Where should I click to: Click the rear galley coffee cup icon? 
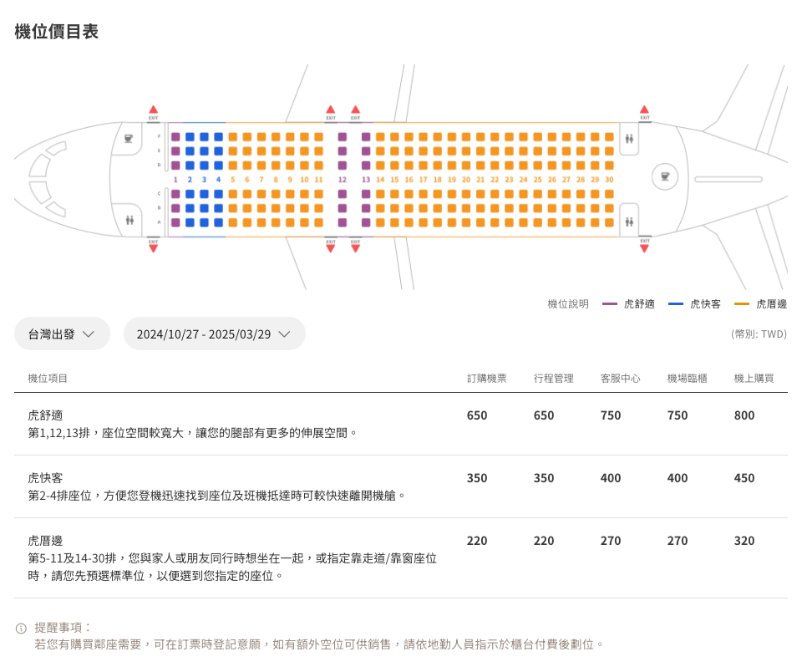(x=664, y=176)
